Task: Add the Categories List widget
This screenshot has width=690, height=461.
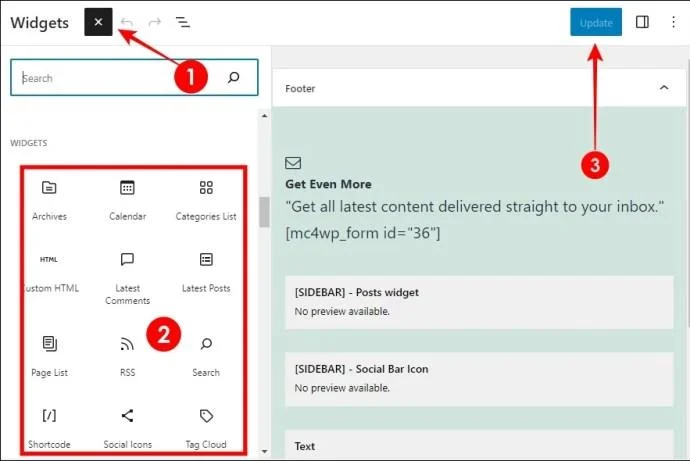Action: coord(206,200)
